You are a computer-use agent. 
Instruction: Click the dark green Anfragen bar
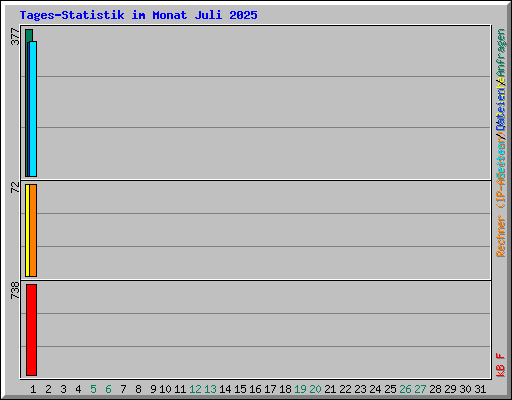pos(27,103)
